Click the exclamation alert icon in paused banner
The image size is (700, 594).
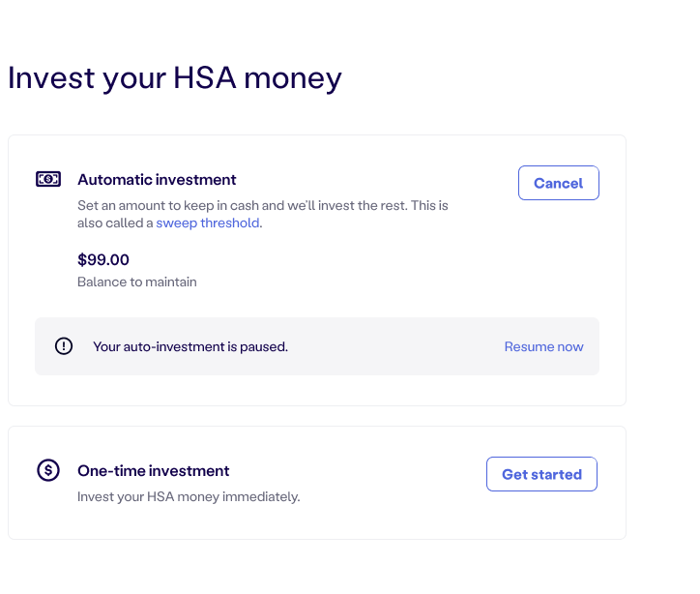coord(64,345)
